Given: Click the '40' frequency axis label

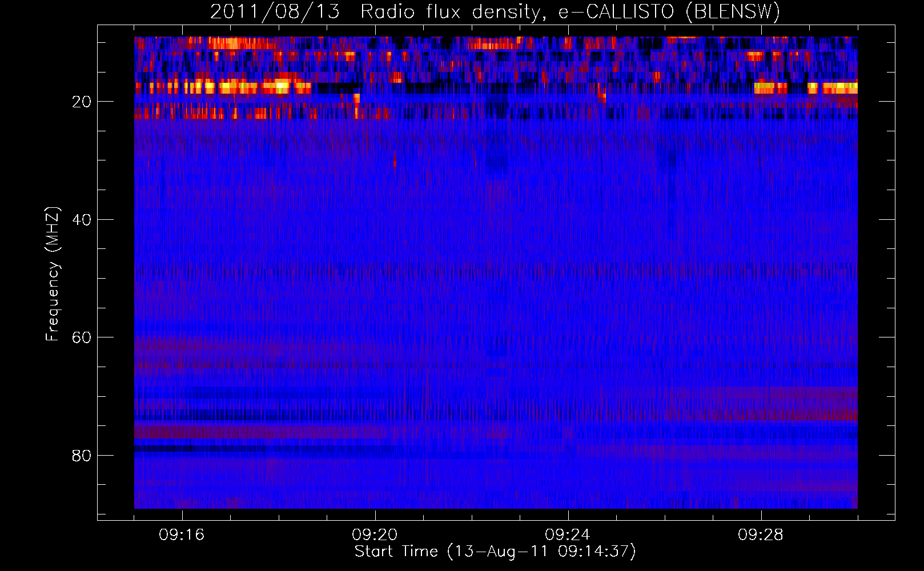Looking at the screenshot, I should tap(82, 220).
